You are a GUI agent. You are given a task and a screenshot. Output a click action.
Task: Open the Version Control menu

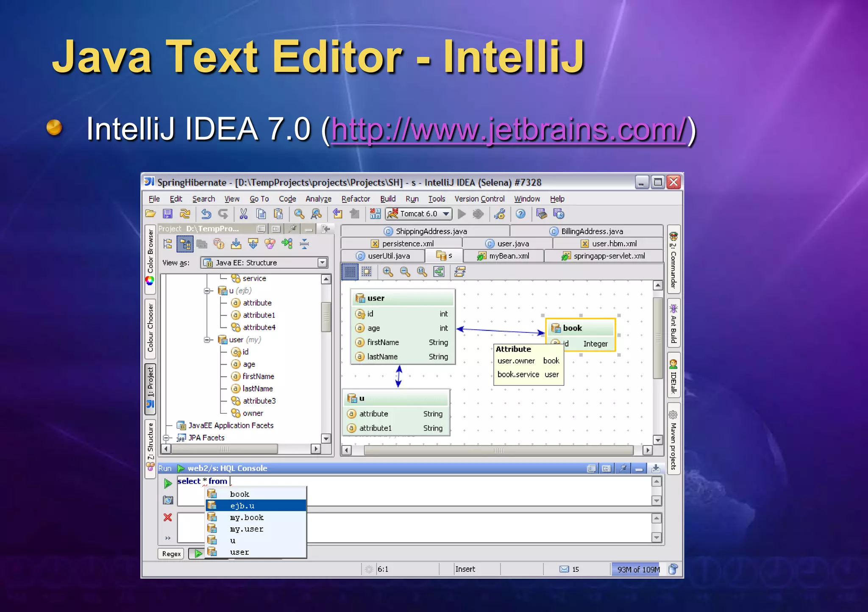[x=479, y=199]
